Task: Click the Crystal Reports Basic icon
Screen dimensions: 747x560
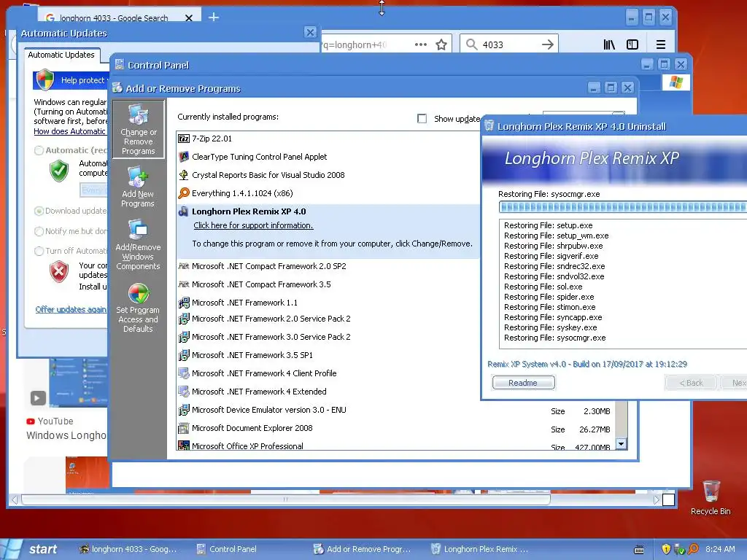Action: [183, 175]
